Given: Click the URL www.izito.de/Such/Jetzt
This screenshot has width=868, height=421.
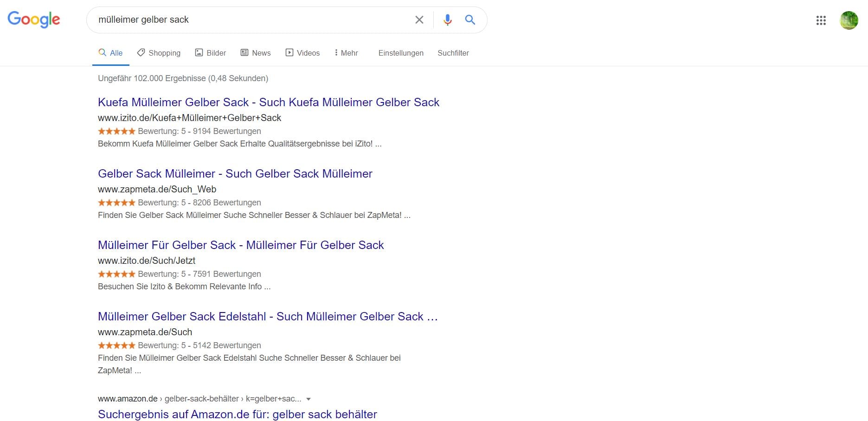Looking at the screenshot, I should tap(147, 261).
